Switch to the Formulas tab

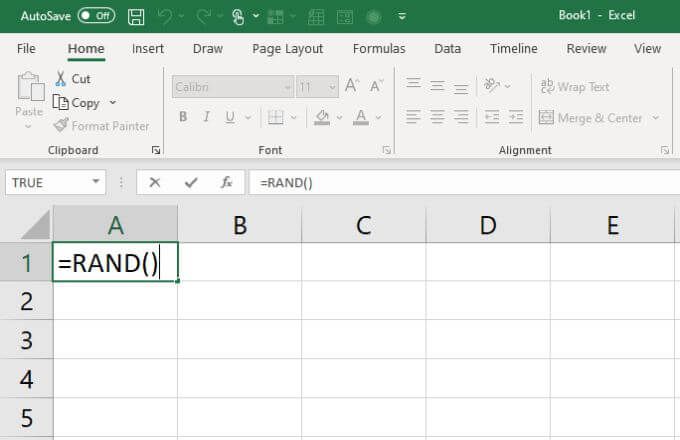click(379, 49)
